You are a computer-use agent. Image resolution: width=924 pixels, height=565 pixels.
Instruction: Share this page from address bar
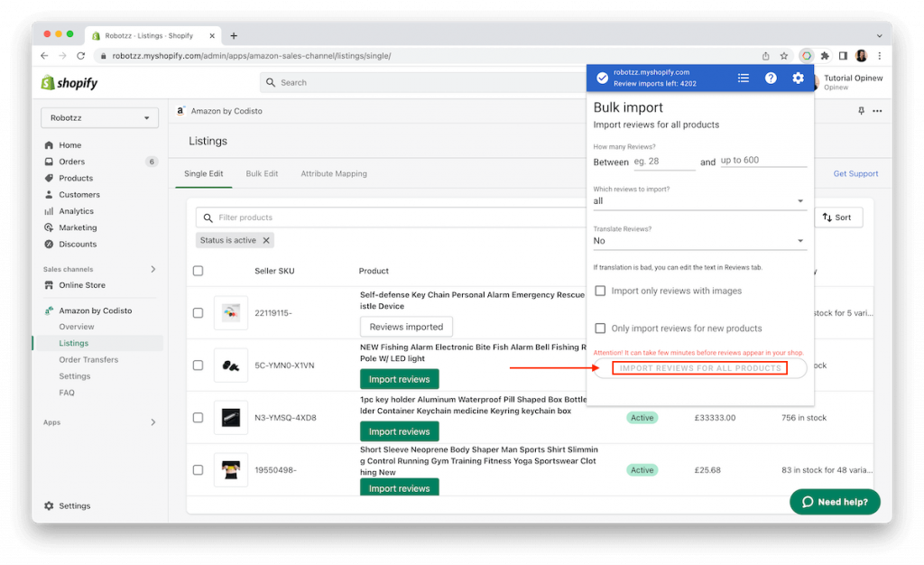coord(765,56)
